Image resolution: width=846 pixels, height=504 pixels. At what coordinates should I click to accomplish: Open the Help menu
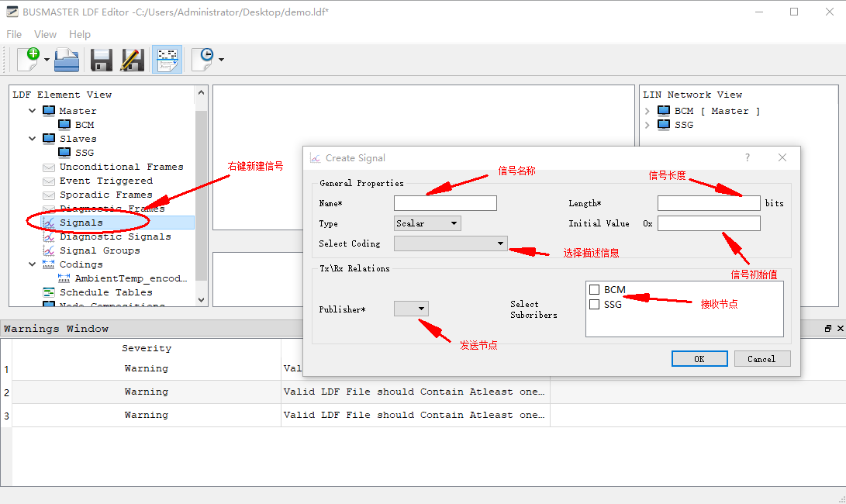(x=80, y=35)
